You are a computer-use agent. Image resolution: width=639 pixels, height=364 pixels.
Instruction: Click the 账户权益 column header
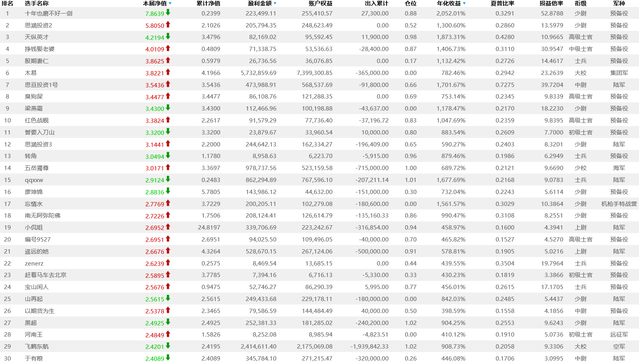pos(320,3)
